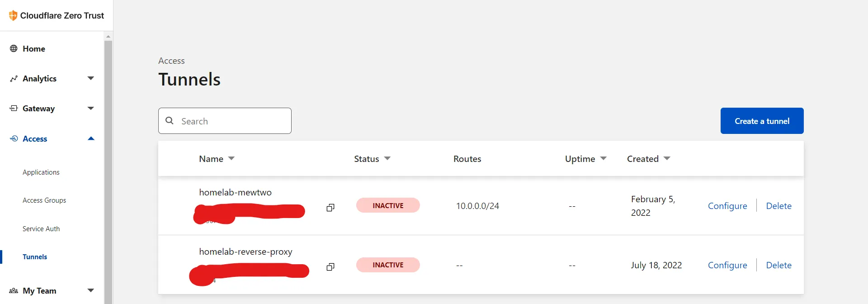The image size is (868, 304).
Task: Copy the homelab-reverse-proxy tunnel ID
Action: pos(330,267)
